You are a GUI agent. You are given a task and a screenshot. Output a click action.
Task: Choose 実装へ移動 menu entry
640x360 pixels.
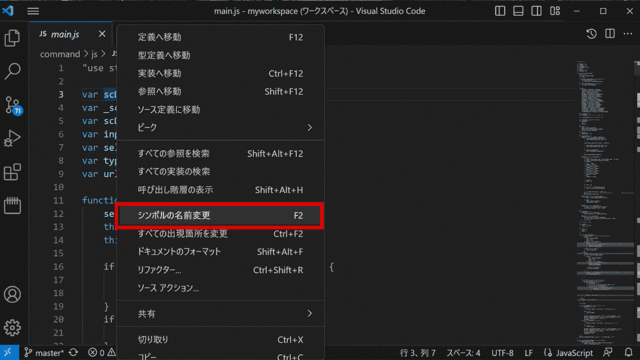coord(220,73)
